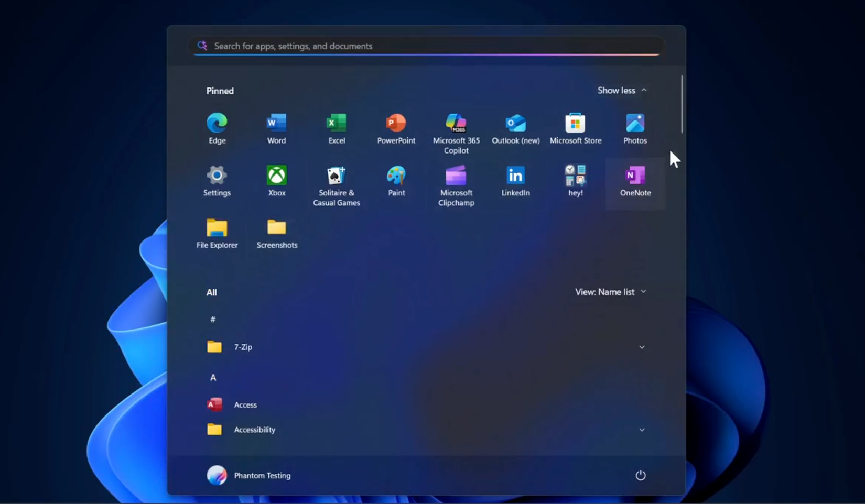Viewport: 865px width, 504px height.
Task: Click the Phantom Testing account name
Action: tap(262, 475)
